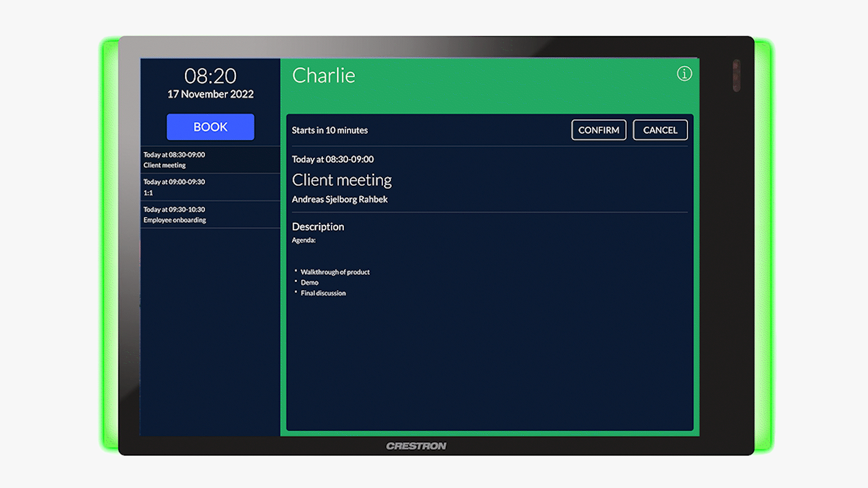Click the Starts in 10 minutes status
The width and height of the screenshot is (868, 488).
[x=330, y=131]
